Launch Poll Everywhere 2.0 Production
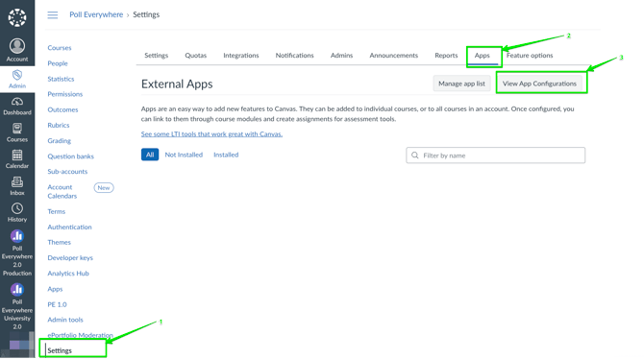 point(17,253)
